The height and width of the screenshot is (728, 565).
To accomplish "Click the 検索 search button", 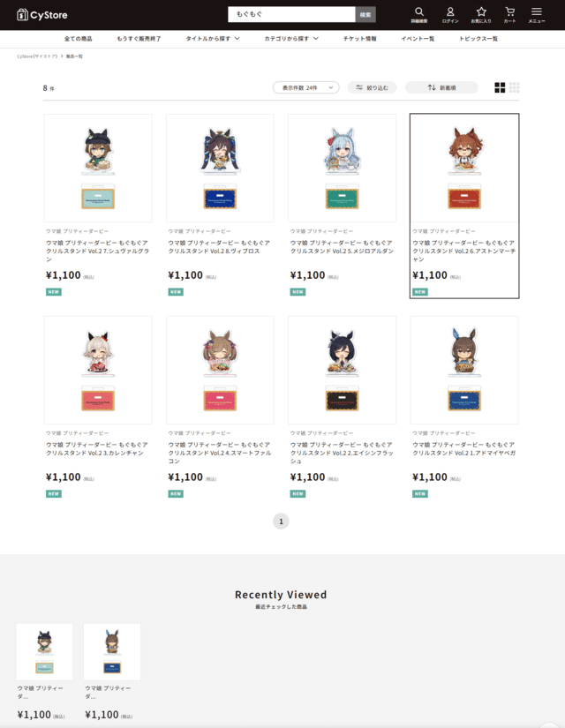I will click(x=365, y=15).
